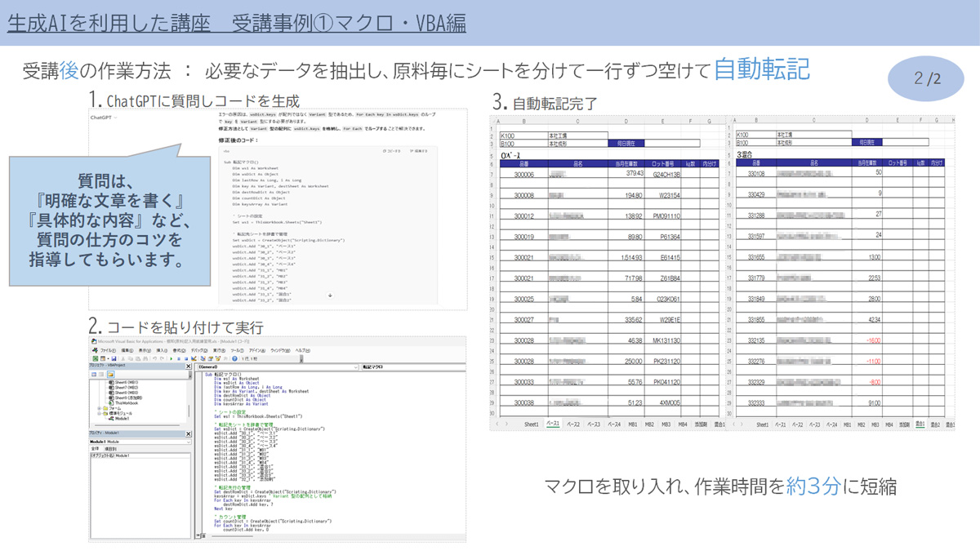The height and width of the screenshot is (551, 980).
Task: Close the Project - VBAProject pane
Action: click(x=189, y=367)
